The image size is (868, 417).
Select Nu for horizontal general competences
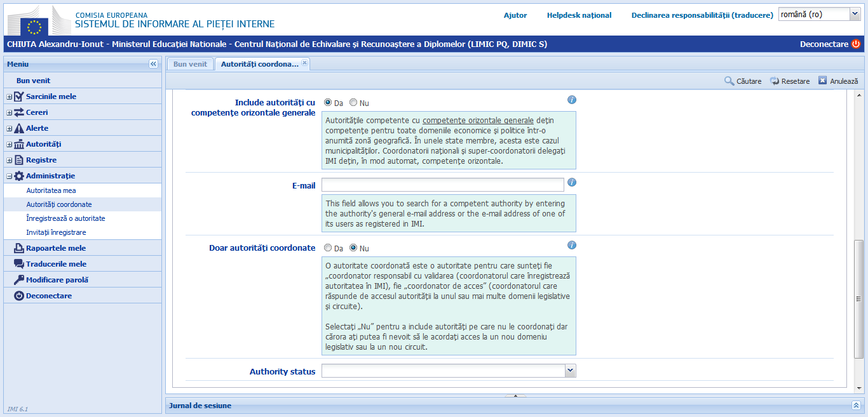pos(353,103)
